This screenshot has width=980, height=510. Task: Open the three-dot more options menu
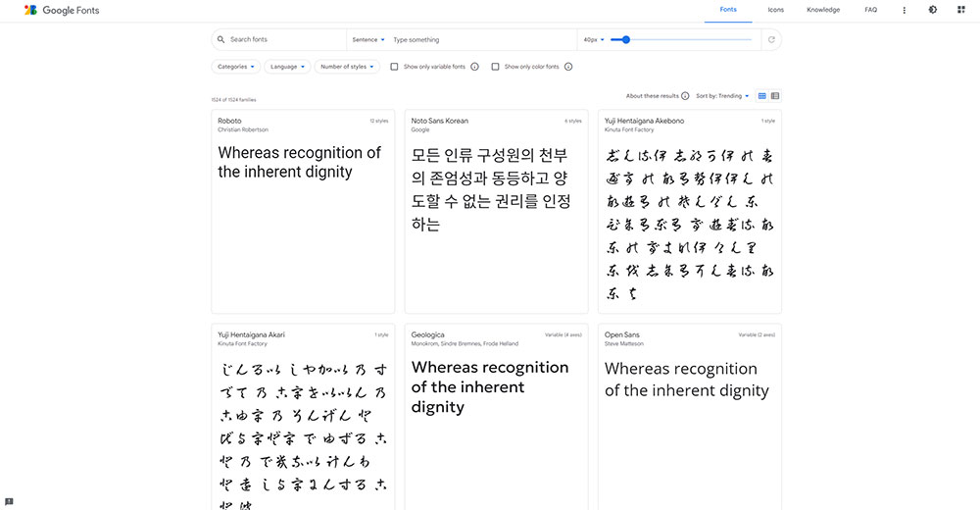904,10
